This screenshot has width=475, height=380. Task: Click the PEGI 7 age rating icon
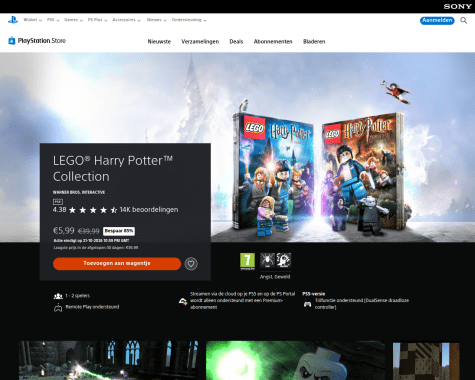(x=247, y=261)
